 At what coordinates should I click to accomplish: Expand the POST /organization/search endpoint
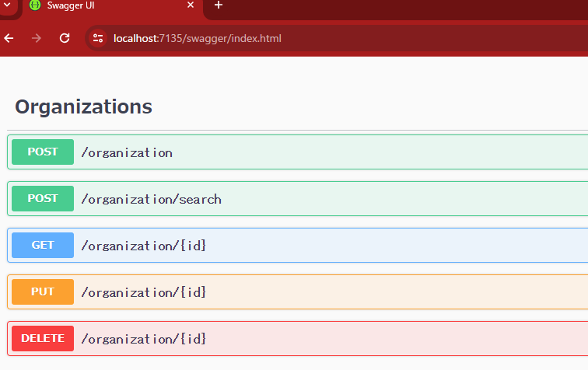[x=298, y=199]
